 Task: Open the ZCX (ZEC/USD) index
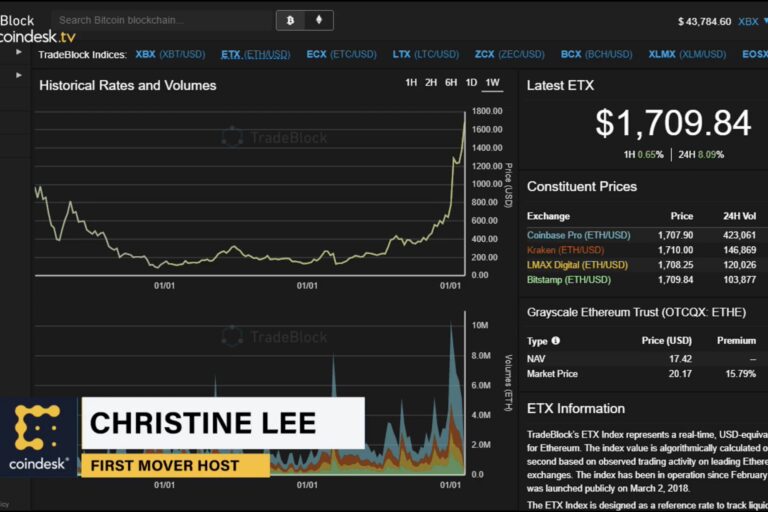click(x=509, y=54)
